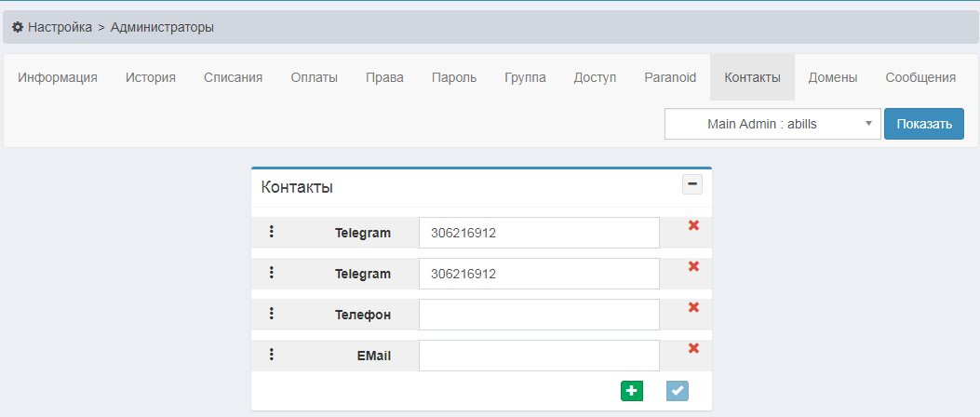Click the blue checkmark save icon

678,391
